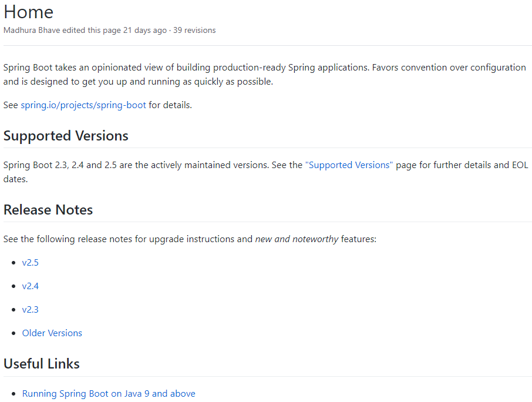Go to the Older Versions link
Screen dimensions: 532x402
point(52,333)
